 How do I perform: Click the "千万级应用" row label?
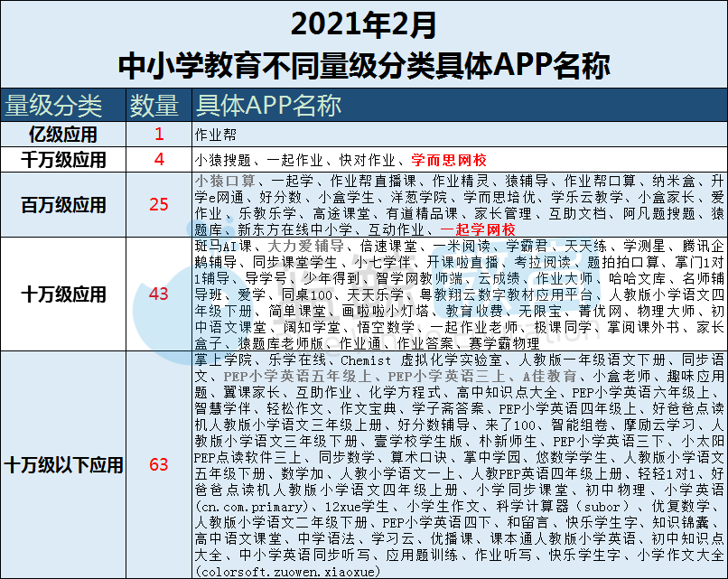tap(63, 160)
